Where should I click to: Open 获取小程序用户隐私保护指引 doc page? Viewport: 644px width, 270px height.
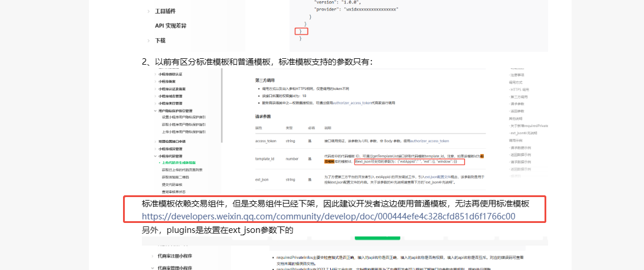pos(184,124)
